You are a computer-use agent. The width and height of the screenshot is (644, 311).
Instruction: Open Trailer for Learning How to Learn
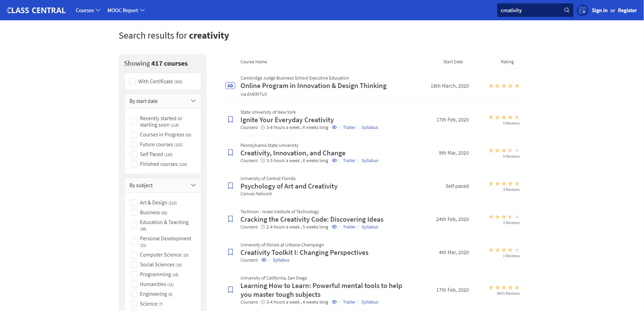[349, 302]
